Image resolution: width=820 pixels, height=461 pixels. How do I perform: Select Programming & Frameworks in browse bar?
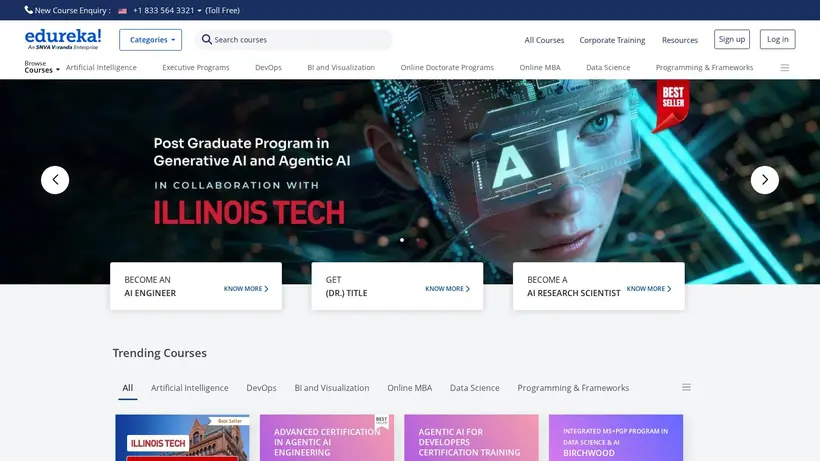704,67
